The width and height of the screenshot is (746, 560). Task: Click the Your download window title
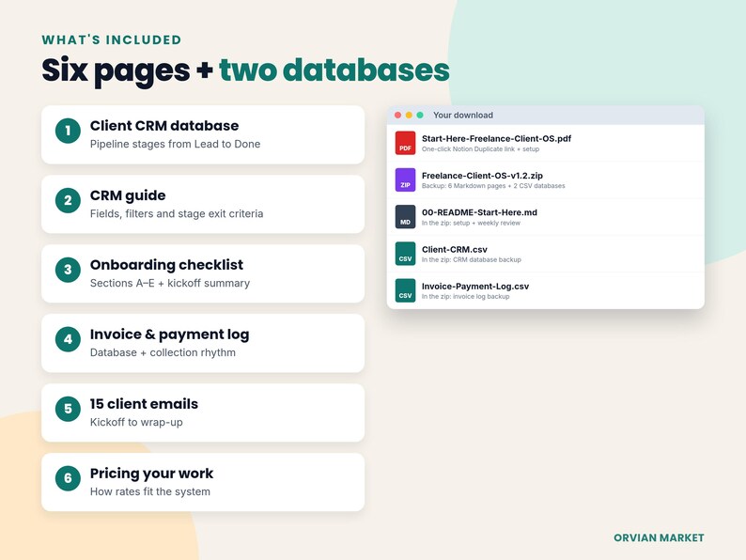click(463, 116)
